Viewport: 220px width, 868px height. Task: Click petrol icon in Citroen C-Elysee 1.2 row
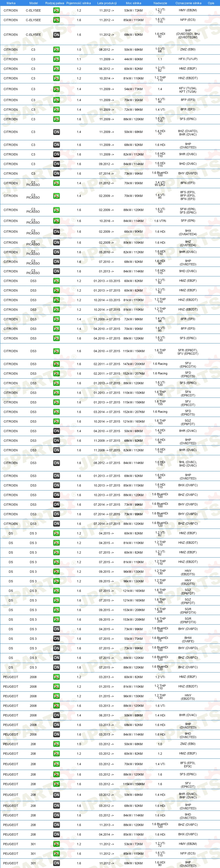pos(57,10)
